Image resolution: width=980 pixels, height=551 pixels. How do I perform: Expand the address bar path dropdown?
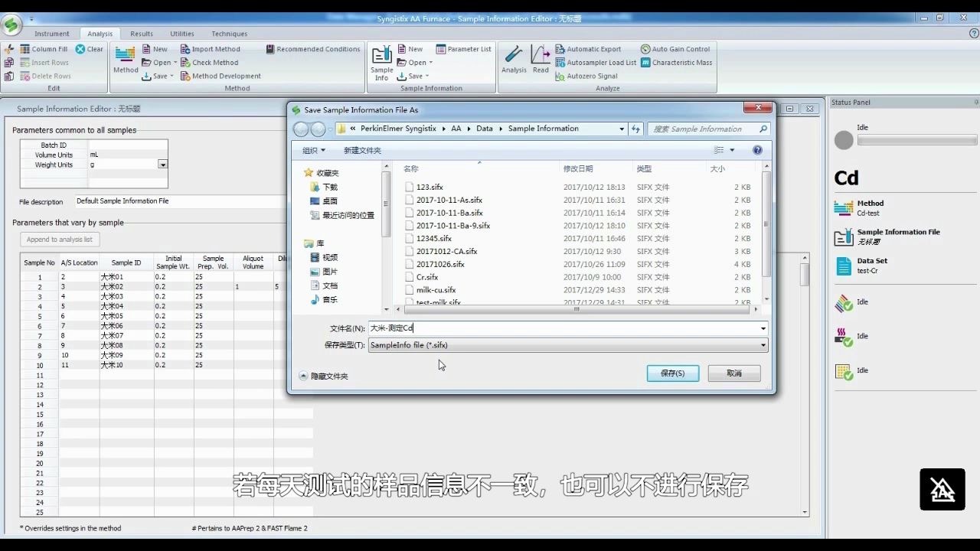622,129
